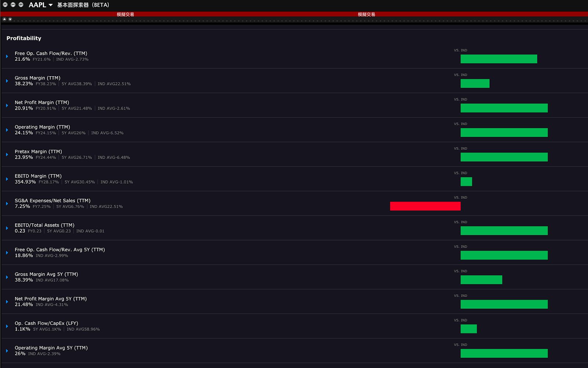Expand the EBITD Margin (TTM) row
This screenshot has height=368, width=588.
tap(7, 179)
